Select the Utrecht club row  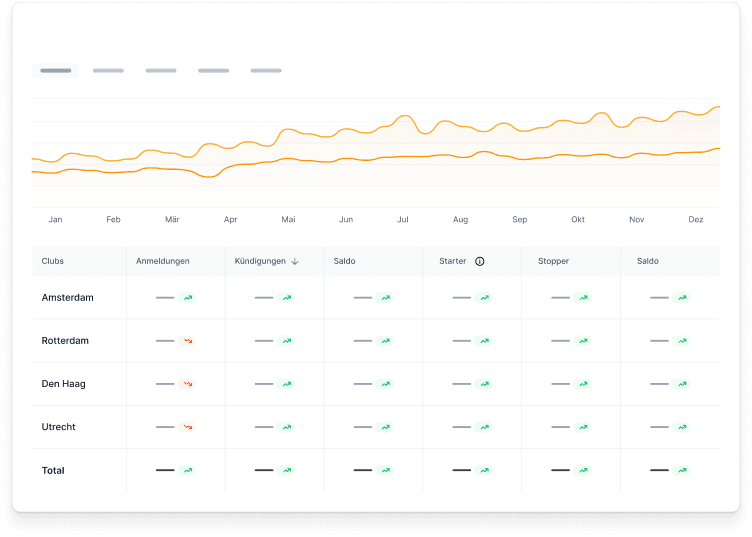pos(58,427)
